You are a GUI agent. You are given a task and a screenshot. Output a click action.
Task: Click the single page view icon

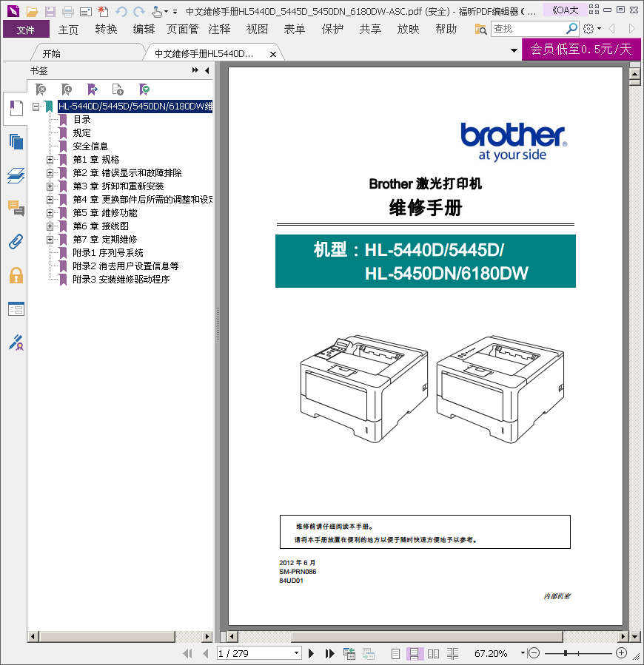[395, 654]
